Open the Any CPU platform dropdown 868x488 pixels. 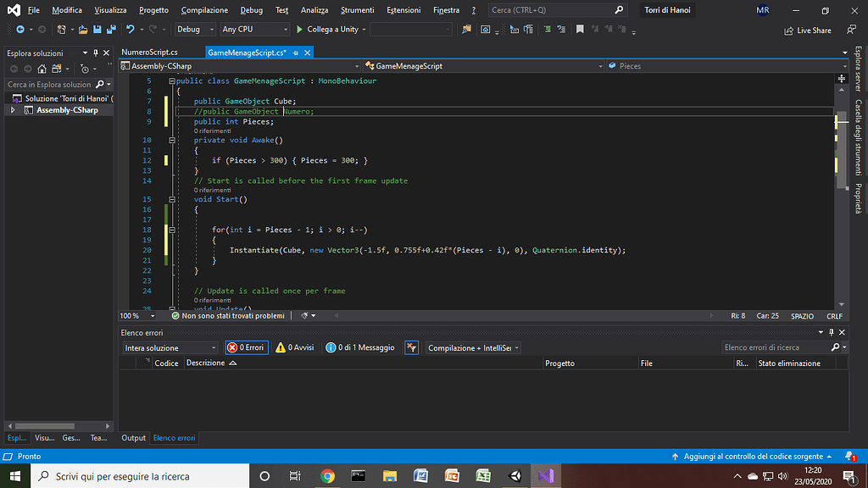(253, 29)
